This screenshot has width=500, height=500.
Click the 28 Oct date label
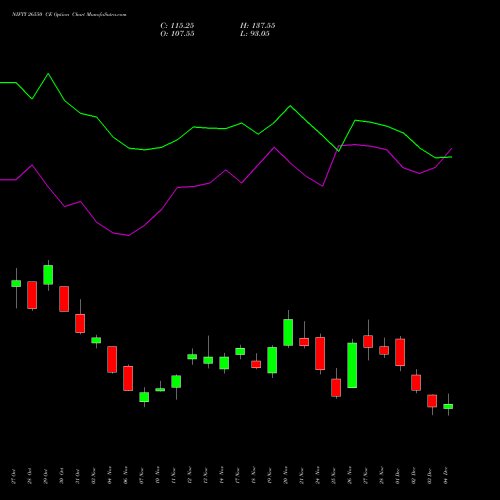tap(30, 476)
